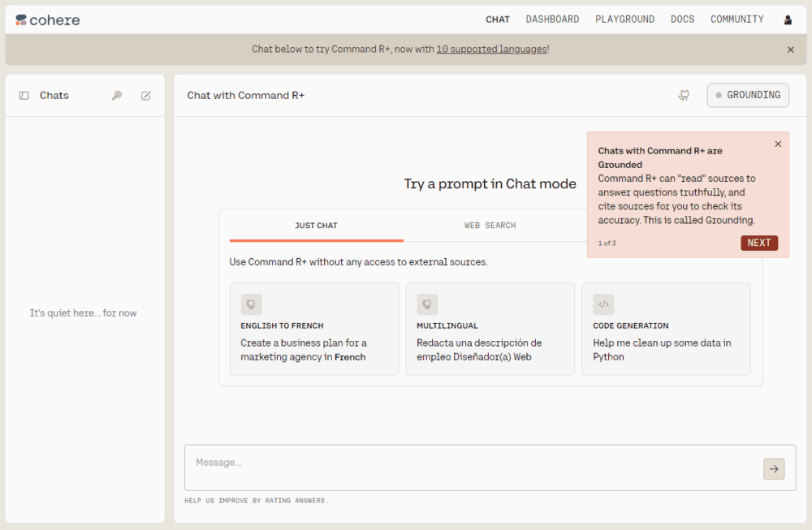Open the user profile icon

[788, 19]
